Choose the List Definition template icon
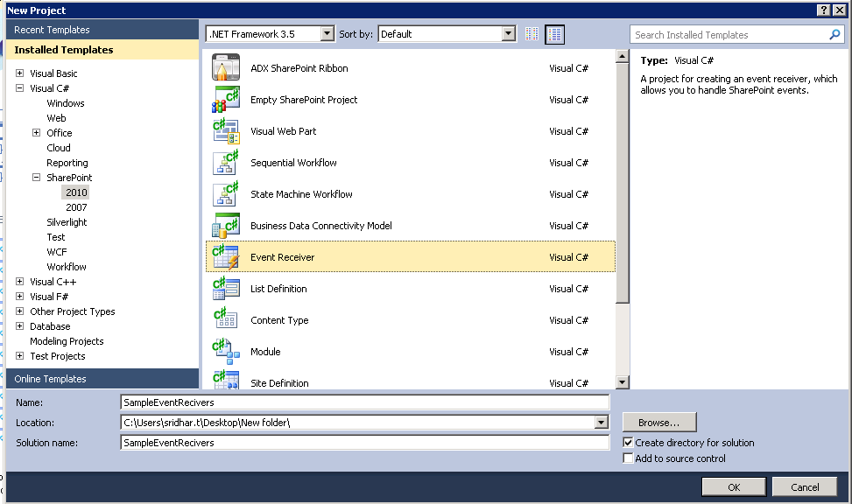The height and width of the screenshot is (504, 852). point(224,288)
